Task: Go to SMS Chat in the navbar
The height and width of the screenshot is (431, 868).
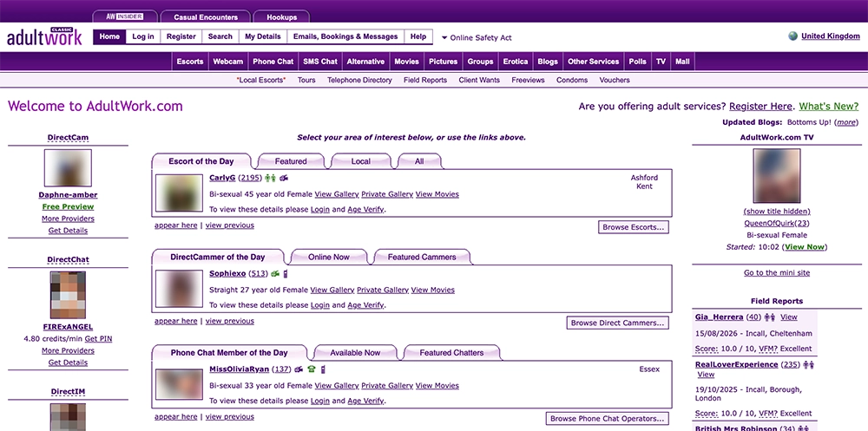Action: pyautogui.click(x=320, y=62)
